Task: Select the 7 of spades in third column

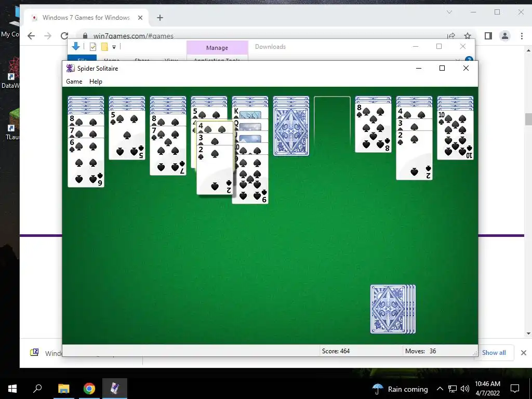Action: (168, 151)
